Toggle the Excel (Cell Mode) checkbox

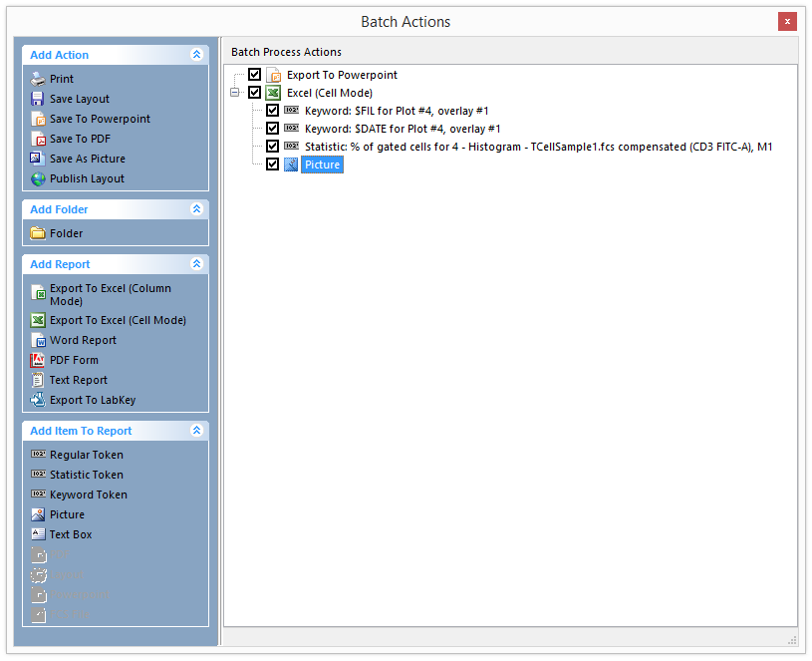tap(255, 93)
